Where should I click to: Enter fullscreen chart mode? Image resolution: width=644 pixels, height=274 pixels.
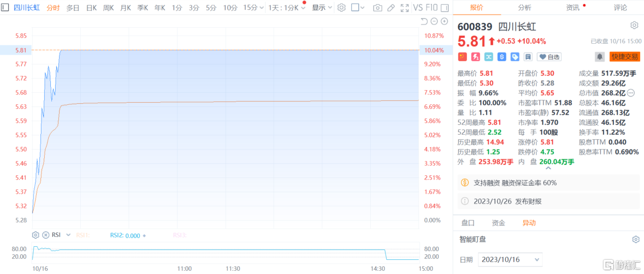pyautogui.click(x=404, y=8)
